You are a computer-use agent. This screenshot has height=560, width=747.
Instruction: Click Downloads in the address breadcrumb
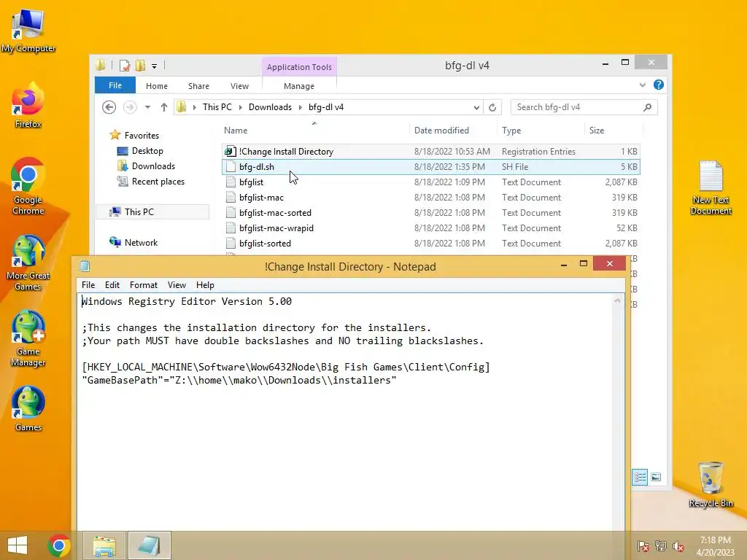270,107
